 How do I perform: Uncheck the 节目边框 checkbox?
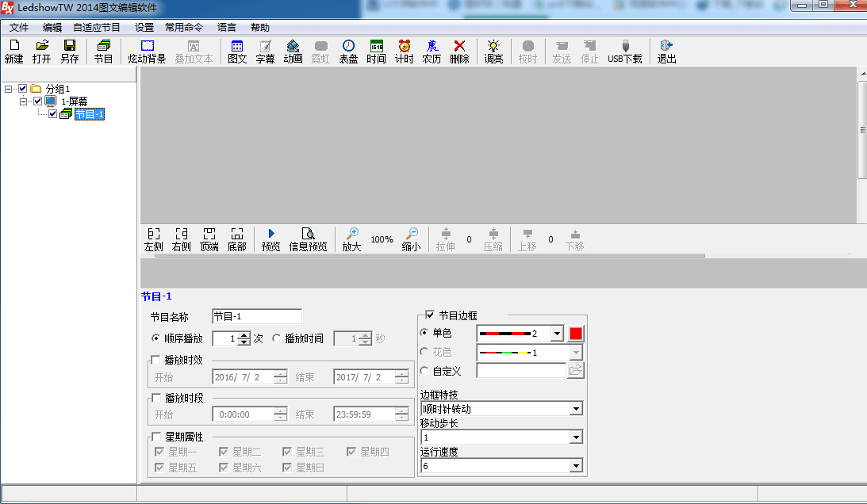pyautogui.click(x=431, y=315)
